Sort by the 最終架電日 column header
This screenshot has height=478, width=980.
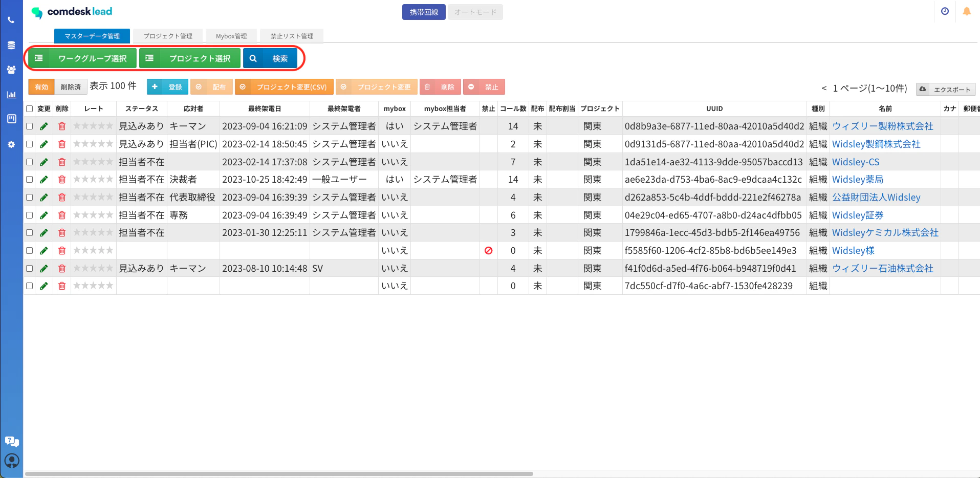265,109
